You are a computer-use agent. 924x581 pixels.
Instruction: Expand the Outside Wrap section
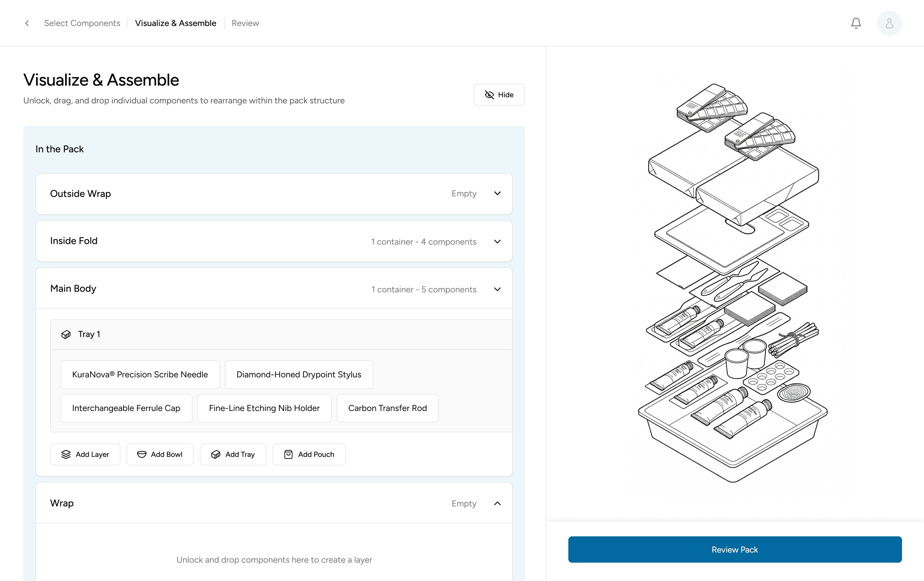(497, 194)
